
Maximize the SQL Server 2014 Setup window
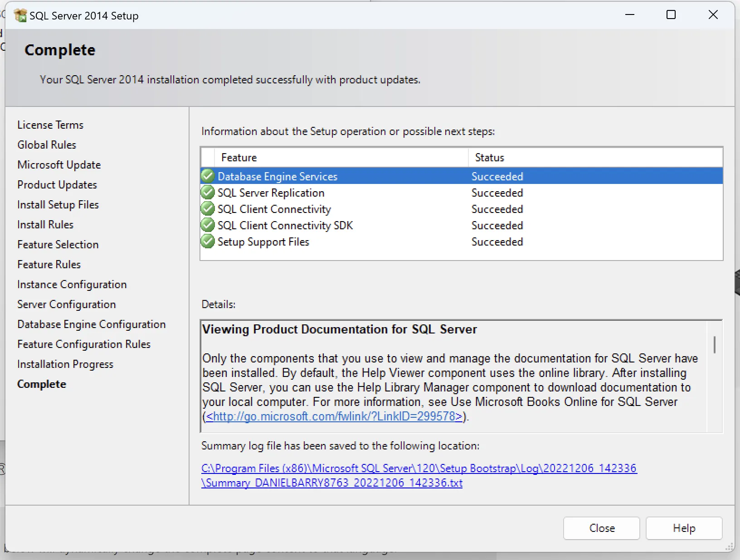pyautogui.click(x=671, y=15)
